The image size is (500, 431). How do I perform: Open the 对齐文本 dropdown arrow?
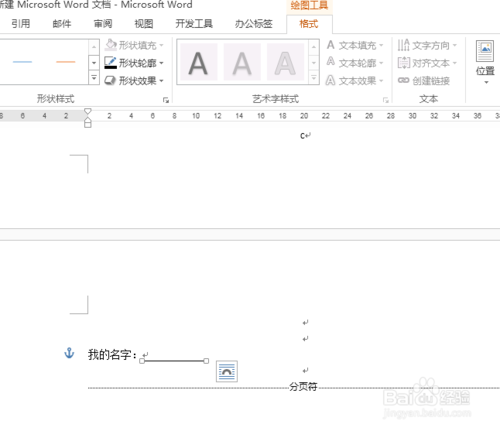coord(455,63)
